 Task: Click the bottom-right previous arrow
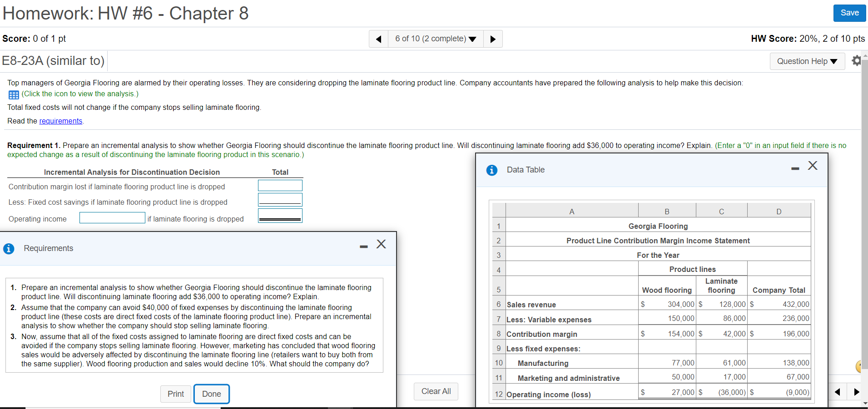pos(838,392)
